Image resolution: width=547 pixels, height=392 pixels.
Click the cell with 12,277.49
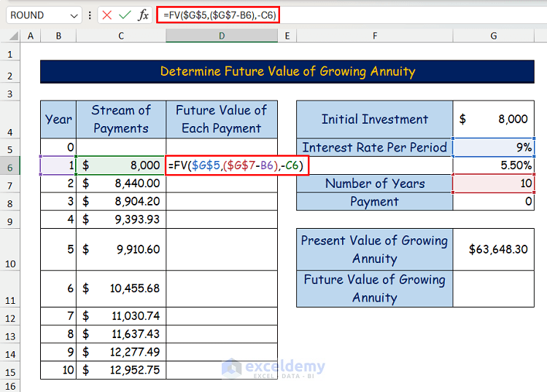121,352
